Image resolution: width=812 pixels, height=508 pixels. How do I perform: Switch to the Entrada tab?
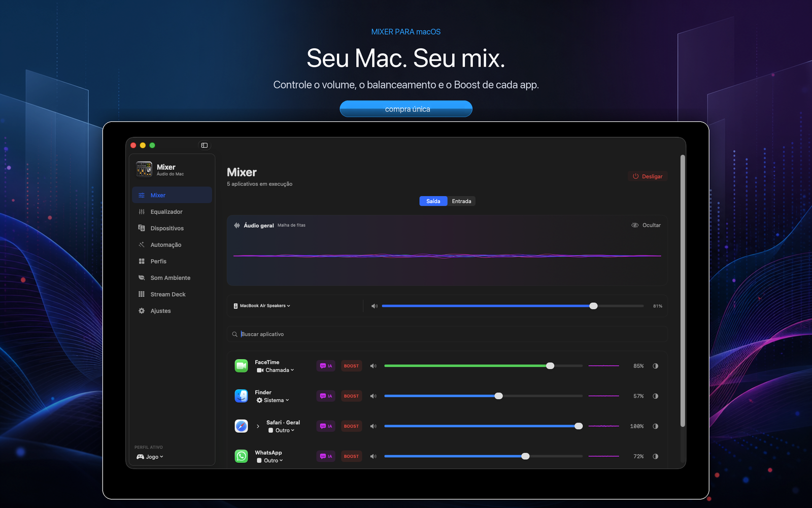(461, 201)
